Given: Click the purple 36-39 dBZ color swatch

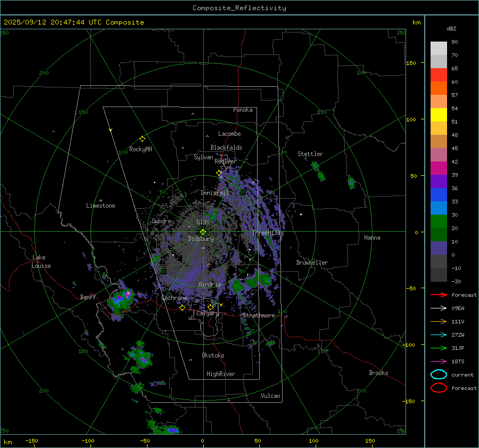Looking at the screenshot, I should tap(439, 182).
